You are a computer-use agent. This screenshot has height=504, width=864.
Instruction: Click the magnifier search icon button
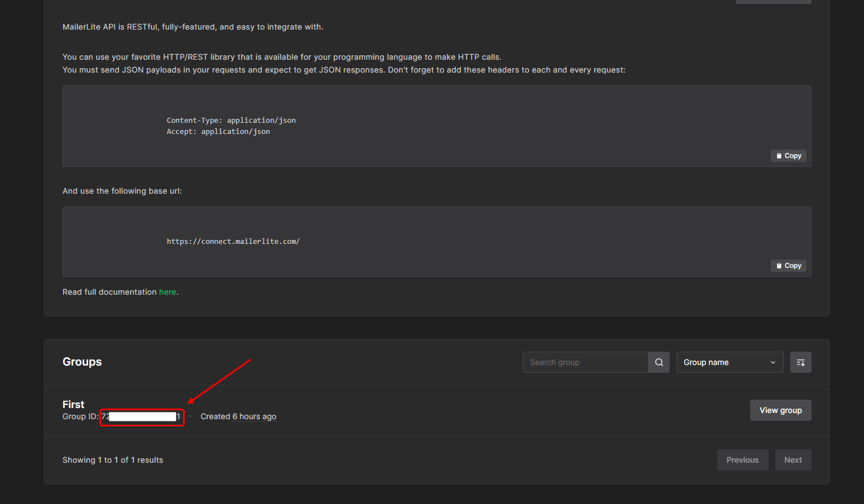(x=659, y=362)
